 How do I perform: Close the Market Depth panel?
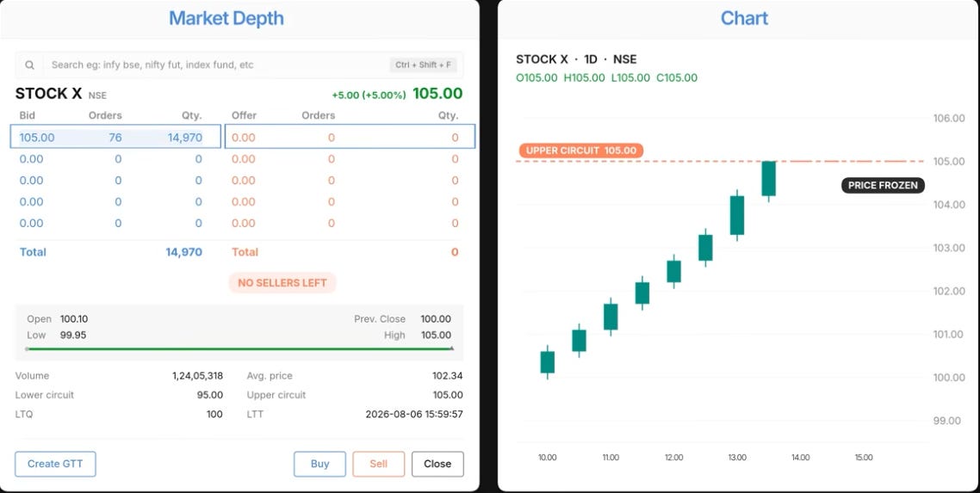[x=437, y=464]
